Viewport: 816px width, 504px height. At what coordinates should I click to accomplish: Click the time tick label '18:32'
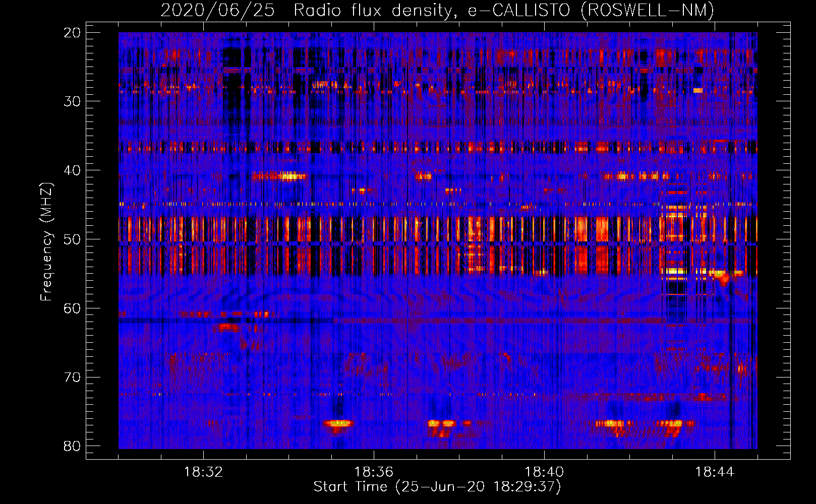pyautogui.click(x=203, y=472)
